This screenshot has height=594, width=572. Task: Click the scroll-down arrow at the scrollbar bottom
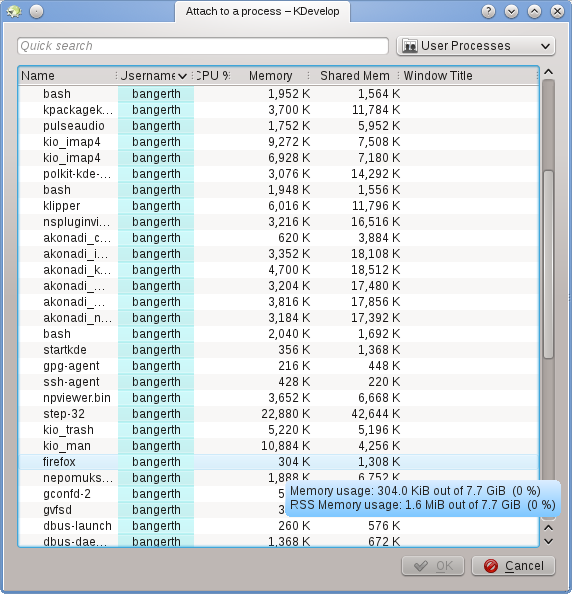[548, 541]
